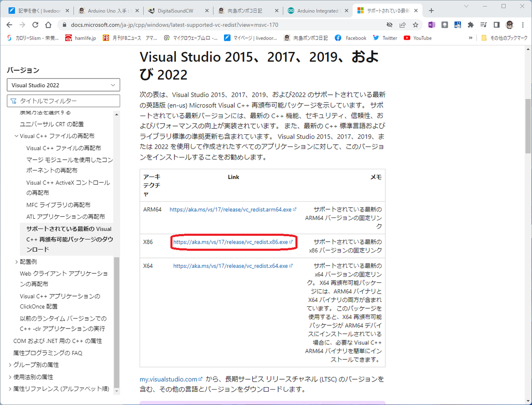
Task: Open ATL アプリケーションの再配布 in the sidebar
Action: tap(66, 217)
